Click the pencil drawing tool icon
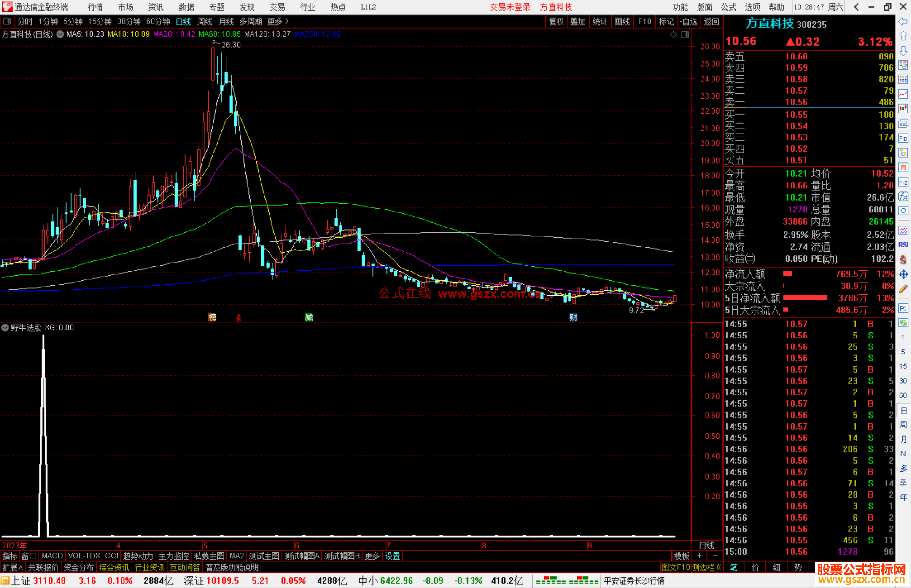 coord(903,289)
